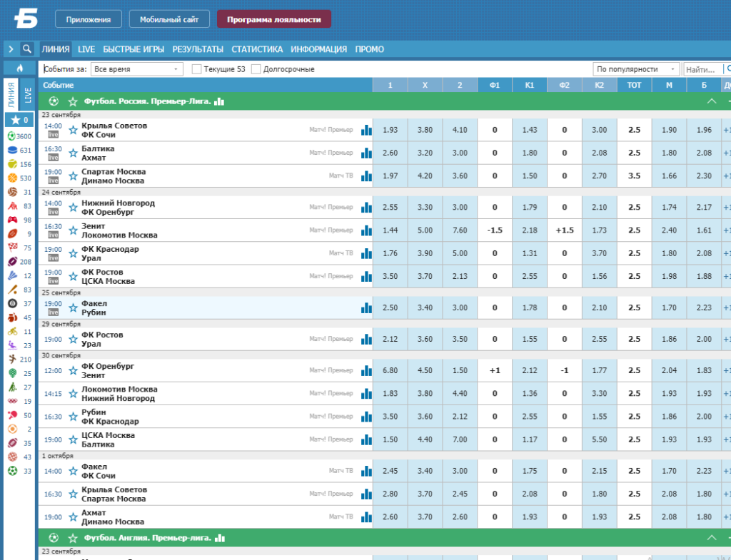Select billiards 8-ball icon with 37 events
The height and width of the screenshot is (560, 731).
point(12,304)
